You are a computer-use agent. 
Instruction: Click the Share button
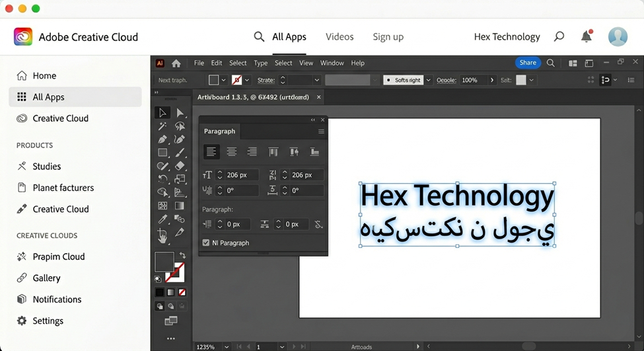point(528,63)
